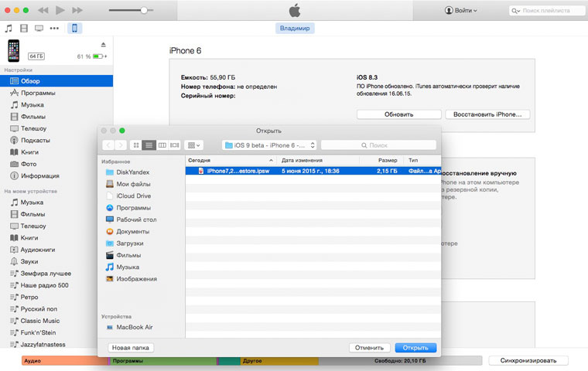Select the Владимир device tab

295,28
